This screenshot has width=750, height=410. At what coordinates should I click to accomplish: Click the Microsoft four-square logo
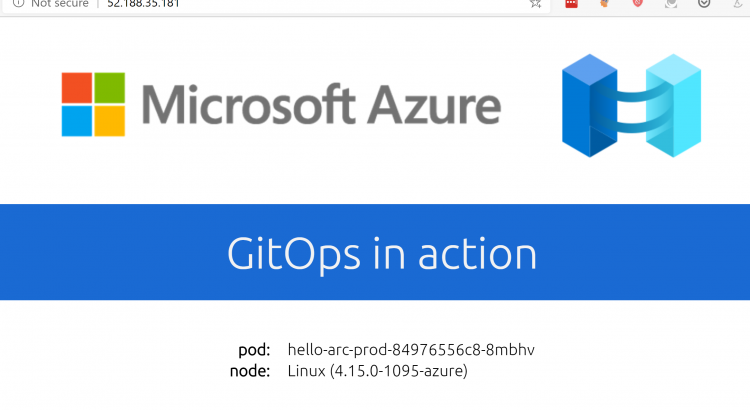click(x=93, y=104)
